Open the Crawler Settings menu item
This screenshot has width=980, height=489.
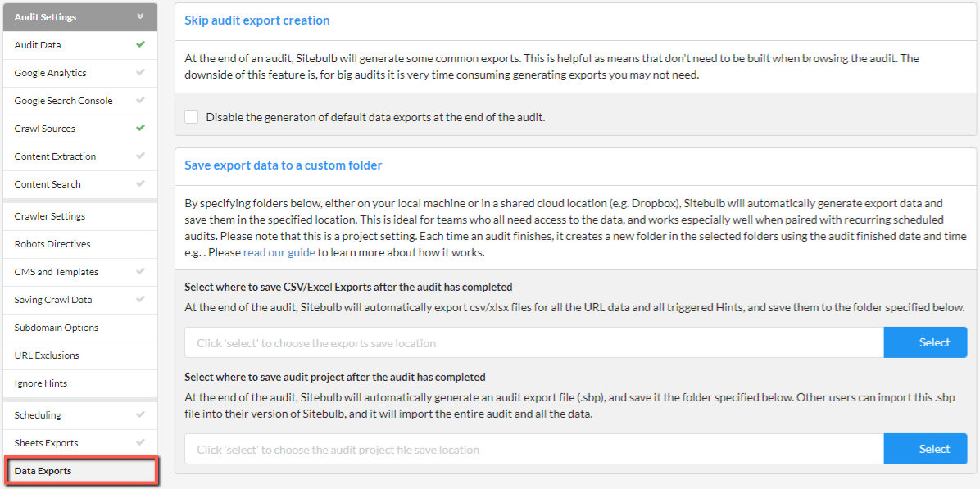pos(80,216)
